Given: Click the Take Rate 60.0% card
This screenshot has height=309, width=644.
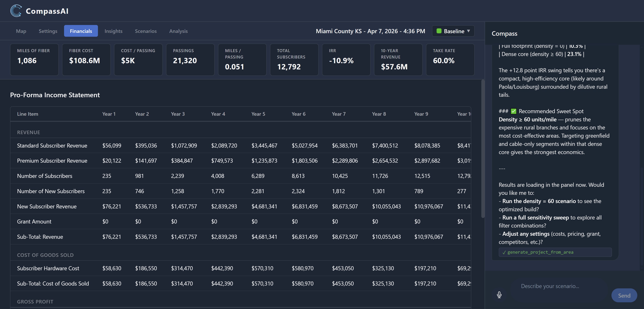Looking at the screenshot, I should pos(450,60).
